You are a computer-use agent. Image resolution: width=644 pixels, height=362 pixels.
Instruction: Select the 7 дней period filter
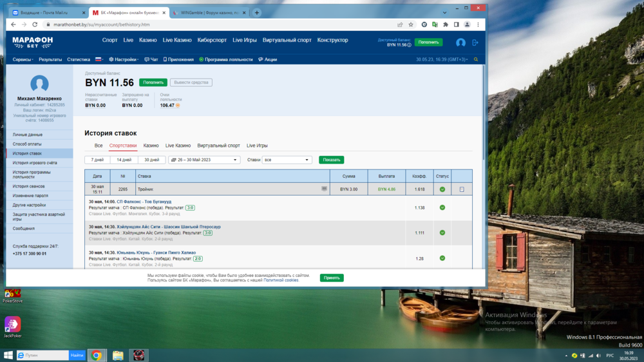pos(97,160)
